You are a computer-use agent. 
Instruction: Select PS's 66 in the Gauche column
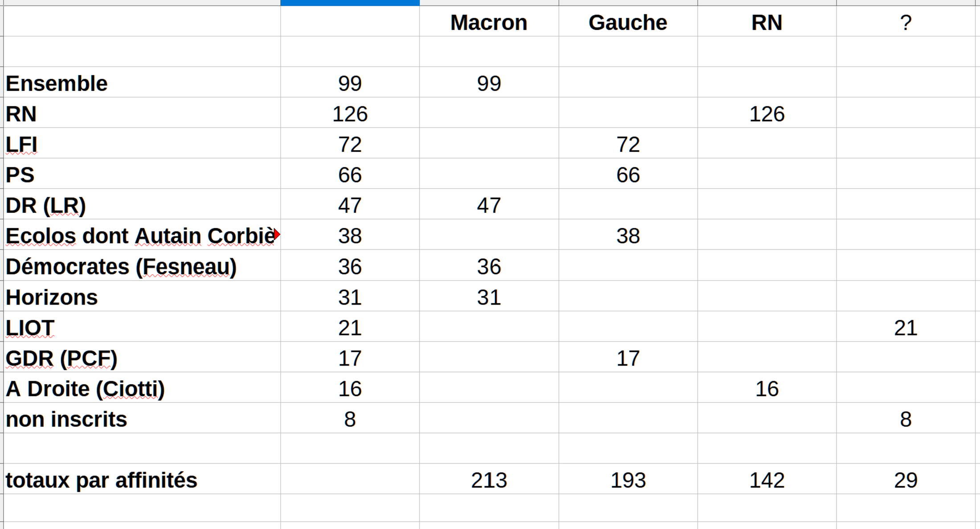(628, 175)
